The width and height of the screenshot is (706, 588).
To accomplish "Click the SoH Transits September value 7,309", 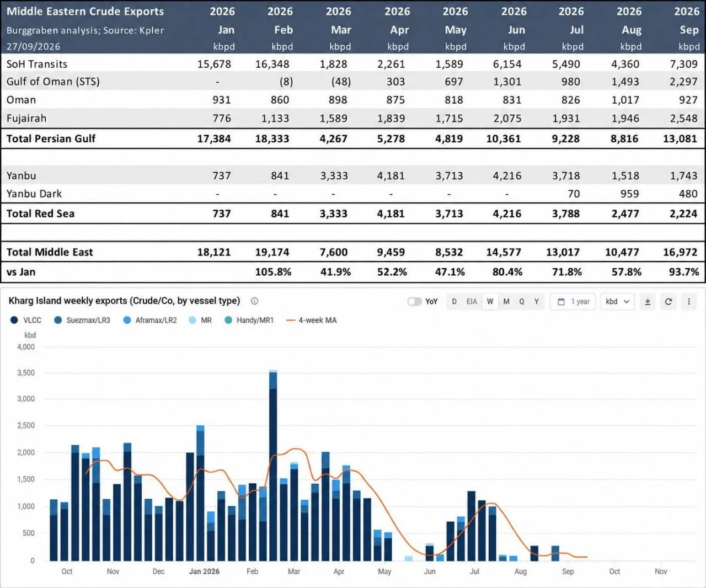I will [683, 64].
